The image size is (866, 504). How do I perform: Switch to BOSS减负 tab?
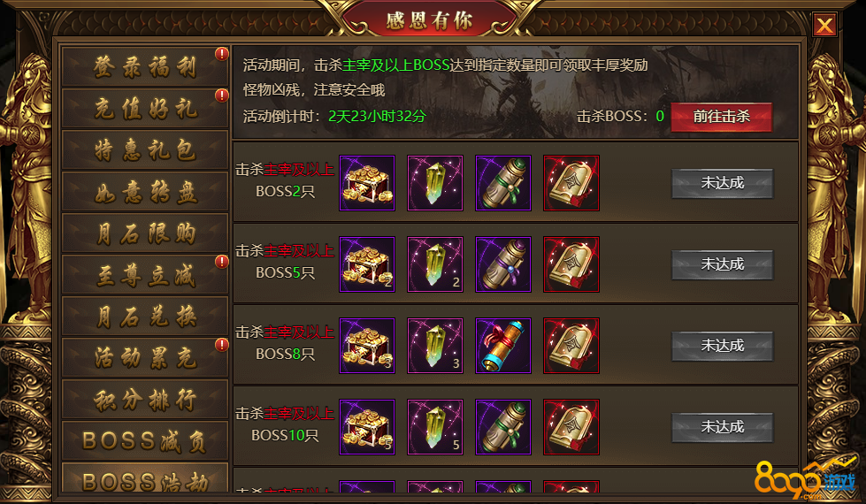[x=145, y=440]
